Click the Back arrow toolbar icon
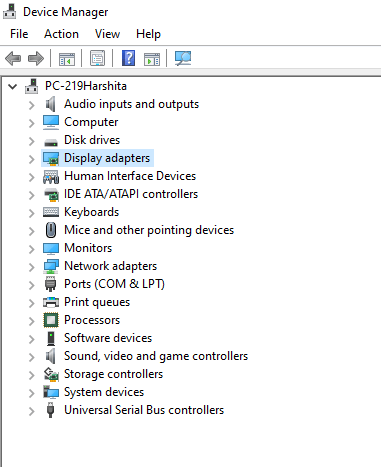Screen dimensions: 381x467 13,59
